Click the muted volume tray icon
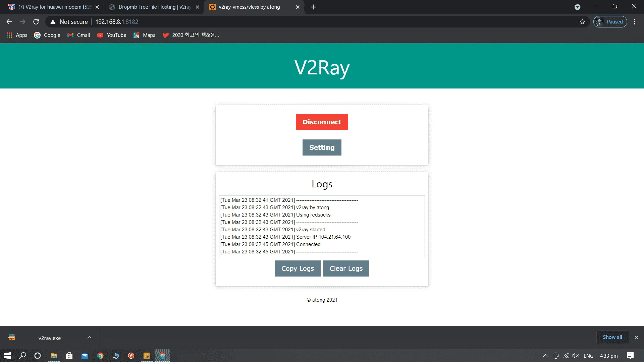Viewport: 644px width, 362px height. pyautogui.click(x=576, y=356)
